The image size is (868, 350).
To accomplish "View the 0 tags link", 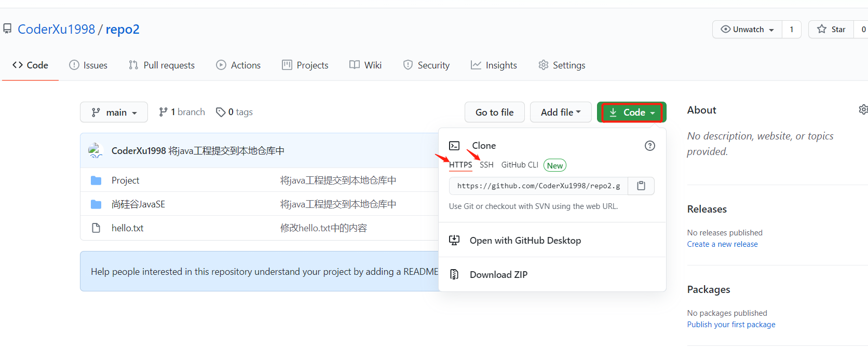I will point(235,112).
